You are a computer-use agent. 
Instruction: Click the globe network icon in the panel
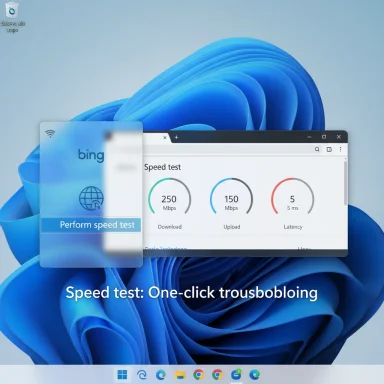click(x=91, y=198)
